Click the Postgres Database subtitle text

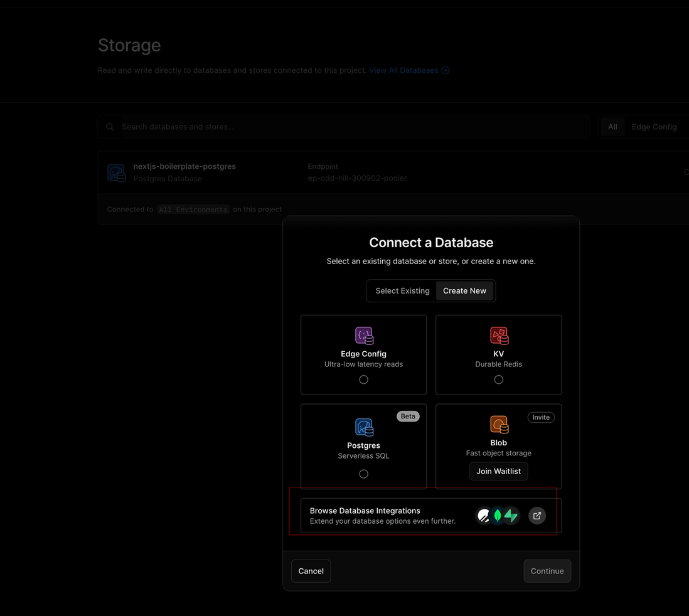[168, 179]
